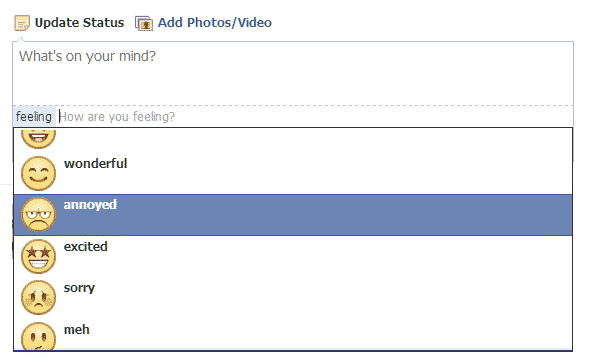Click the frowning annoyed emoji face
This screenshot has width=594, height=363.
click(x=38, y=214)
